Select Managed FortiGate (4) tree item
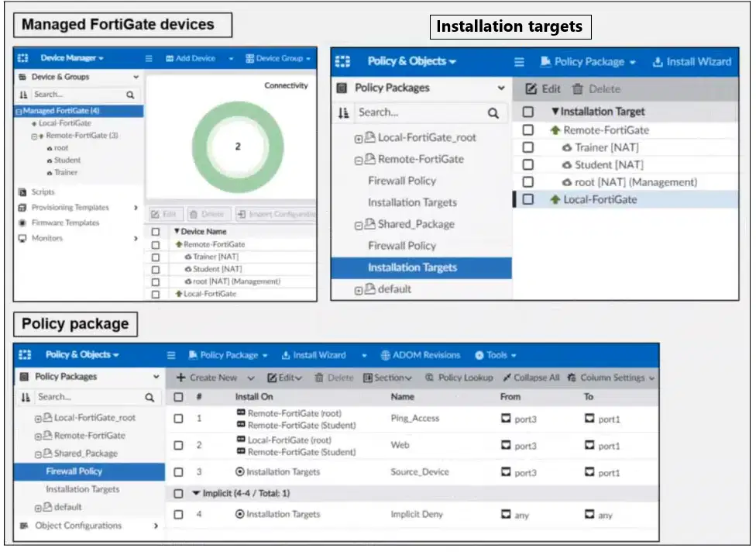The height and width of the screenshot is (552, 756). [79, 111]
